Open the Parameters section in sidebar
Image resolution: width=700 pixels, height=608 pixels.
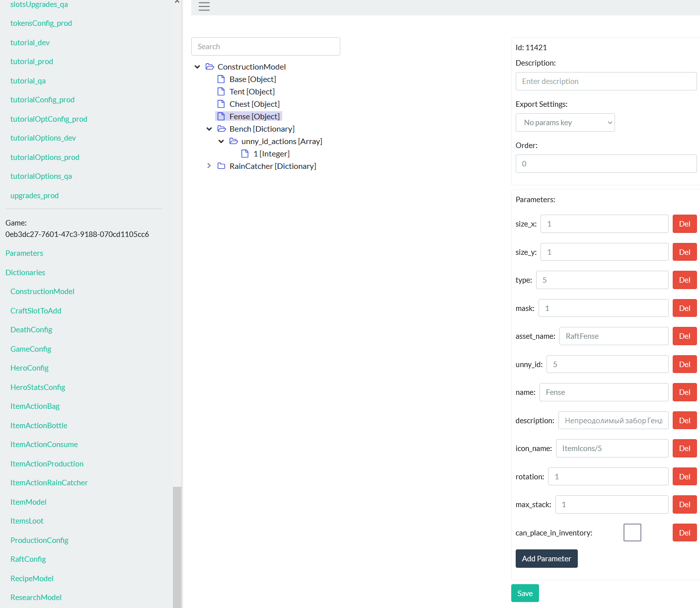(x=24, y=253)
